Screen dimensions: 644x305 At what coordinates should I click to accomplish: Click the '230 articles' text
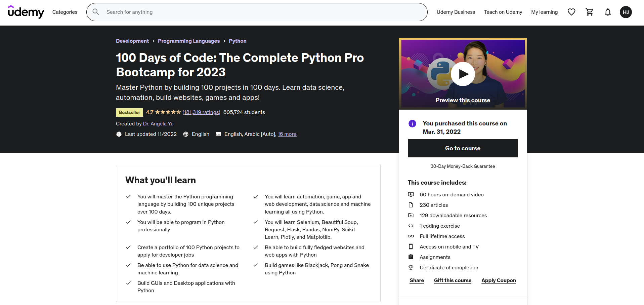click(434, 205)
